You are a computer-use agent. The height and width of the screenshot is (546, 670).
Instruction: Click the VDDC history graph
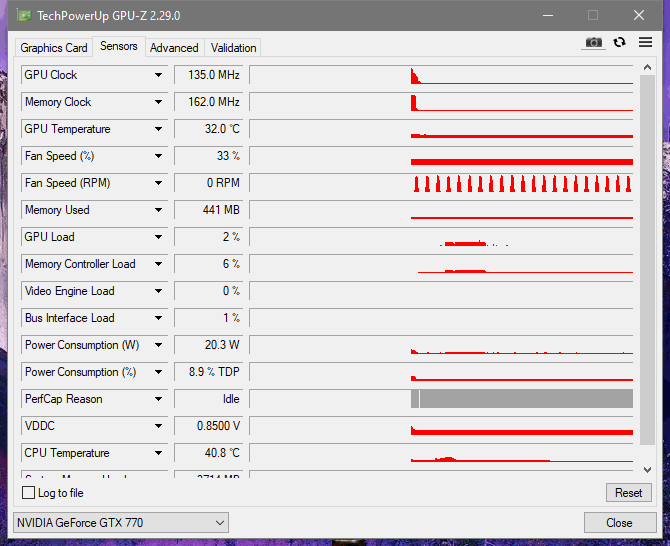(441, 426)
